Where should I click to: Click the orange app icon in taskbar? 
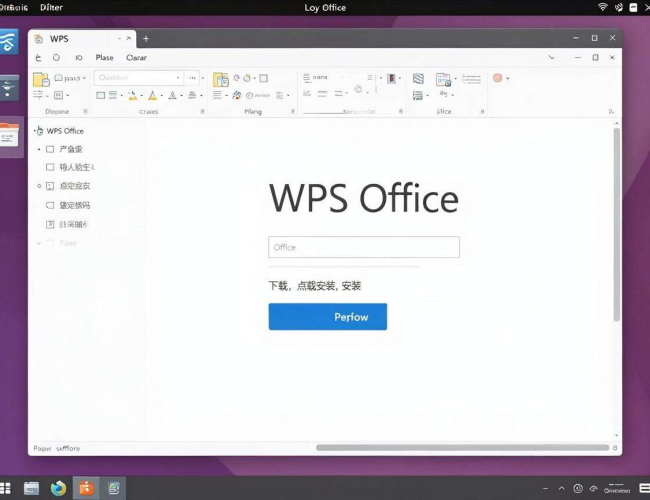[x=86, y=488]
